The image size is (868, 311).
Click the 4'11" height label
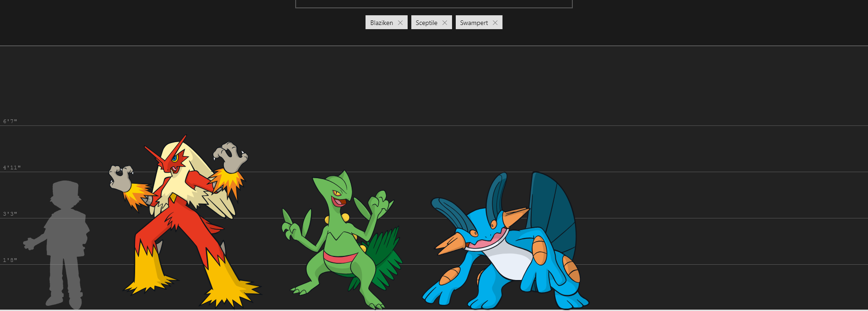(12, 168)
